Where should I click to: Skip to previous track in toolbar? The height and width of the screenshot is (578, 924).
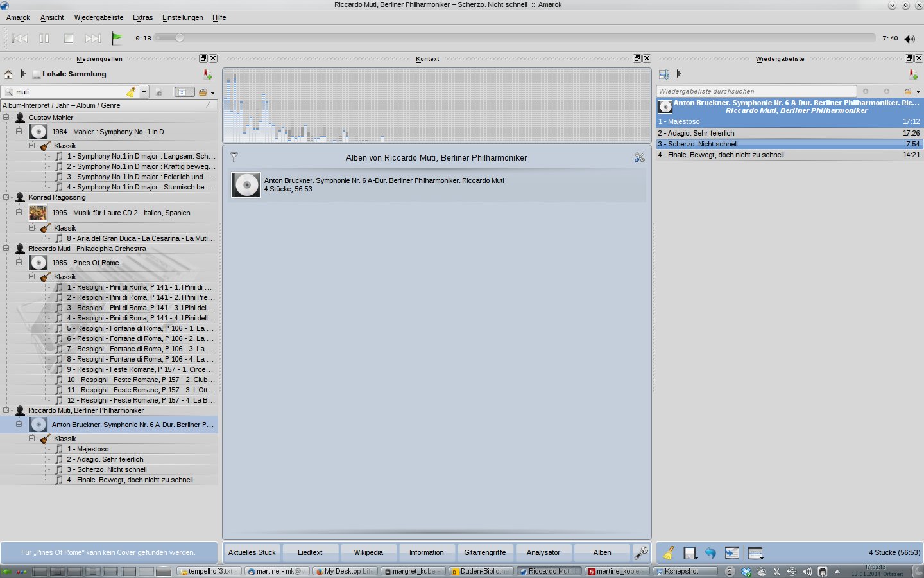pos(20,39)
